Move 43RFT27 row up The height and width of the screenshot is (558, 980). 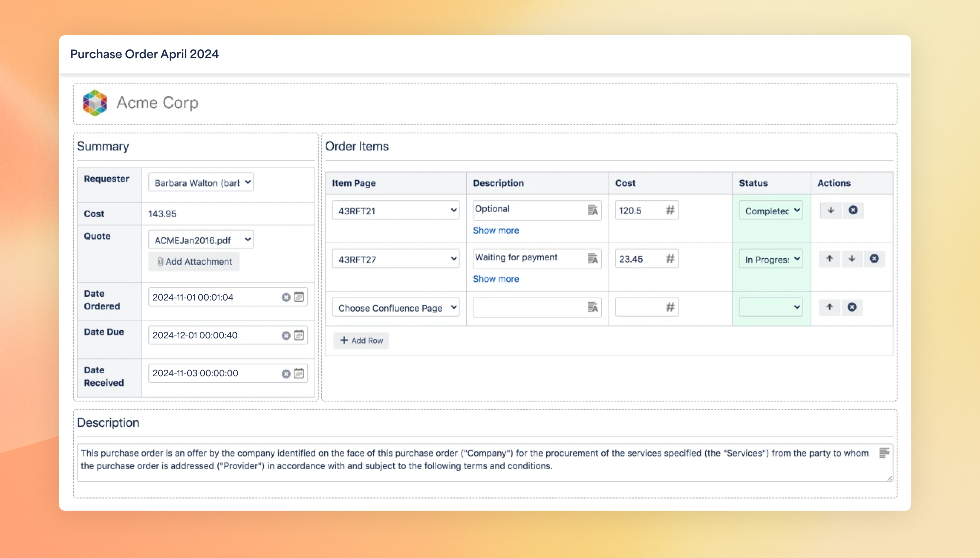830,259
